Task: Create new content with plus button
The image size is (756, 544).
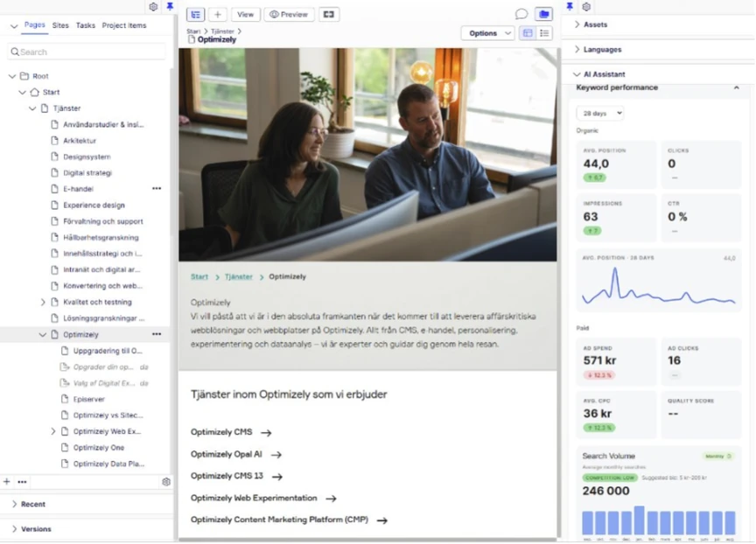Action: [x=218, y=15]
